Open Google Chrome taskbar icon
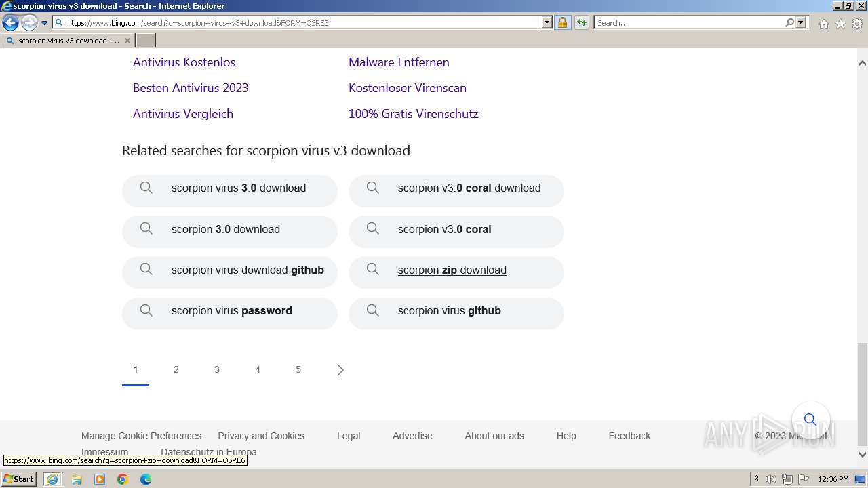The image size is (868, 488). 123,479
